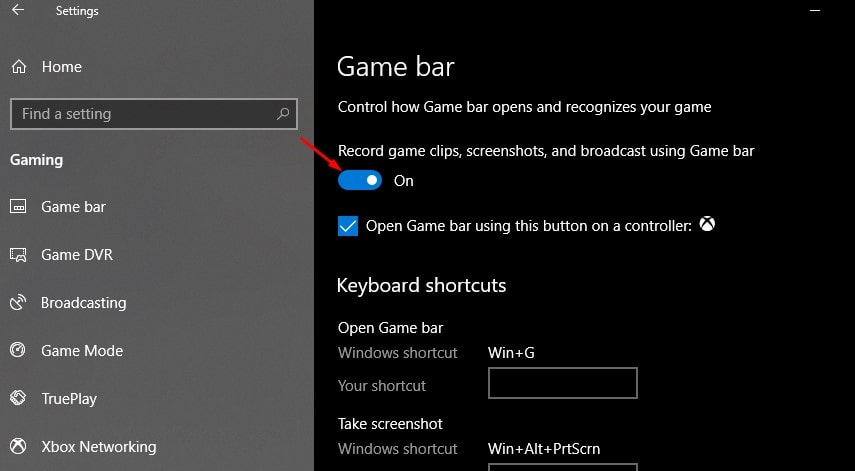The image size is (855, 471).
Task: Click the Game bar page title
Action: 395,67
